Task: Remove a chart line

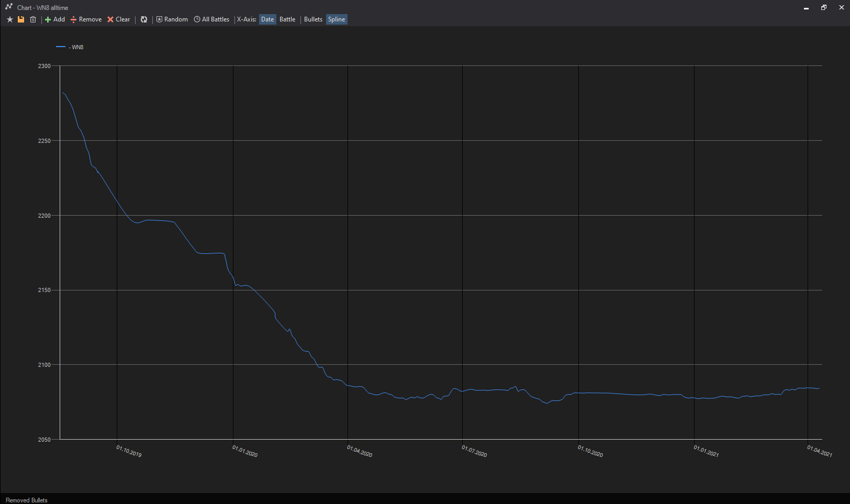Action: [86, 19]
